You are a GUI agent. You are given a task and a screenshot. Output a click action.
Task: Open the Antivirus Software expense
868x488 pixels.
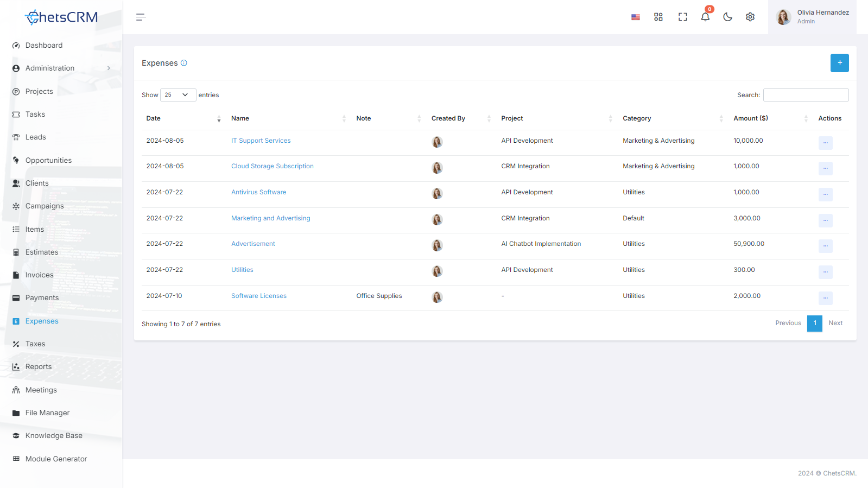point(258,192)
